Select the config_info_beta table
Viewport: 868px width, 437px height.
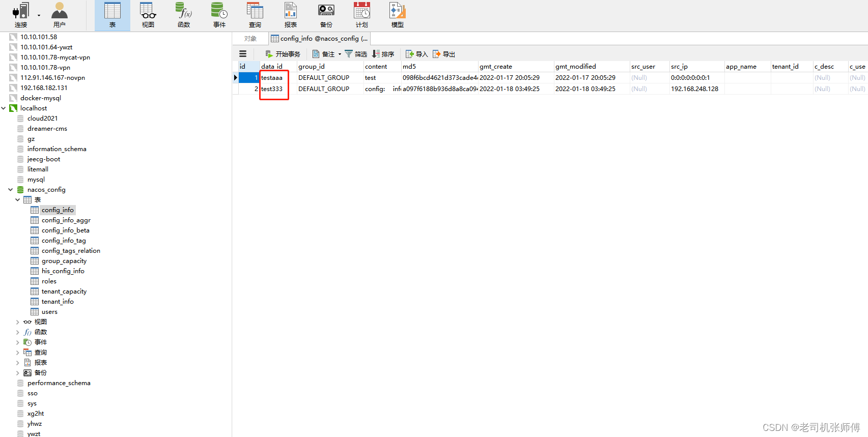(66, 230)
